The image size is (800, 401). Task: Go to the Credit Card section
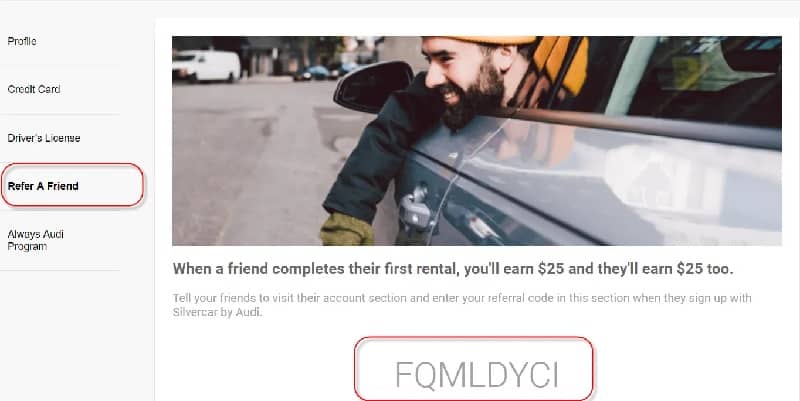[34, 89]
